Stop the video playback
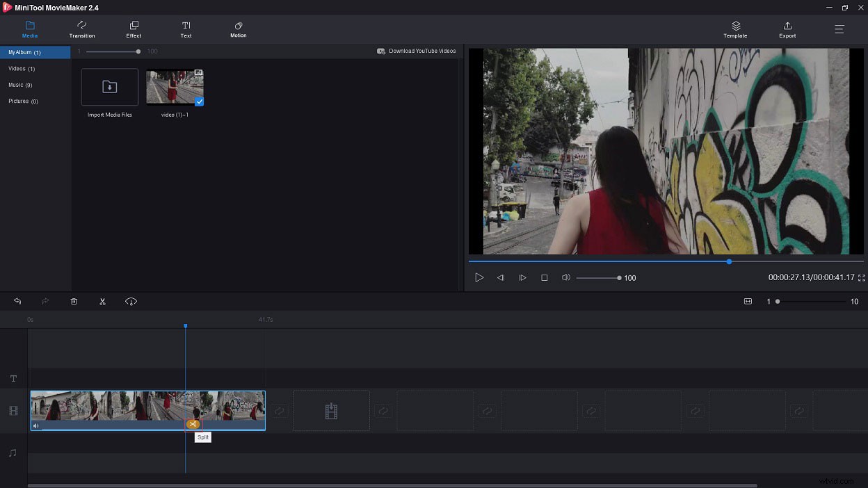868x488 pixels. tap(545, 278)
